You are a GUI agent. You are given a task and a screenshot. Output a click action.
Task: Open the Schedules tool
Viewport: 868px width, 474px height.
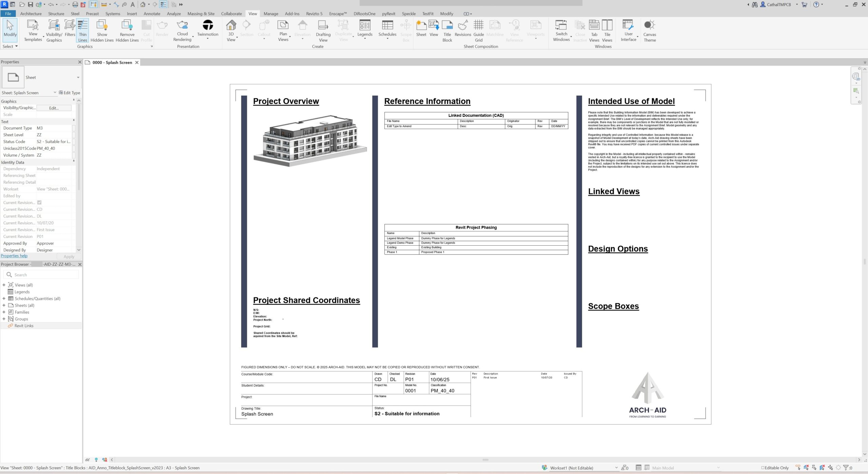387,29
